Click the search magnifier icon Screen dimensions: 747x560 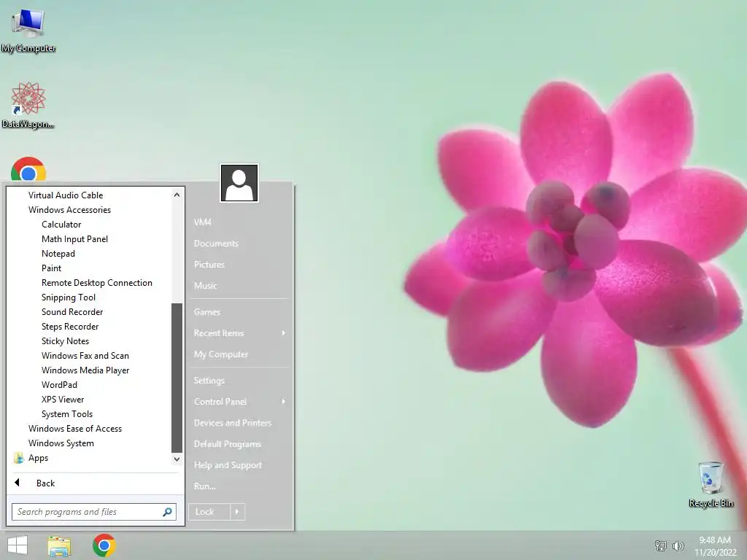[x=167, y=512]
